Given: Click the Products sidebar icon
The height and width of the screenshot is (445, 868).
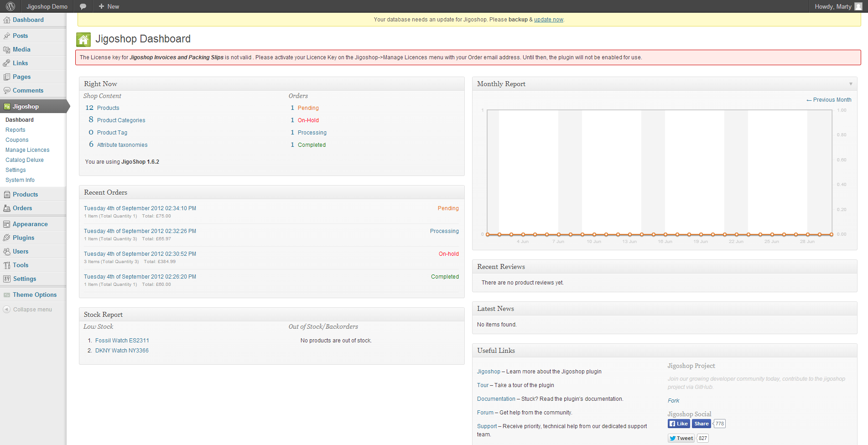Looking at the screenshot, I should [7, 195].
